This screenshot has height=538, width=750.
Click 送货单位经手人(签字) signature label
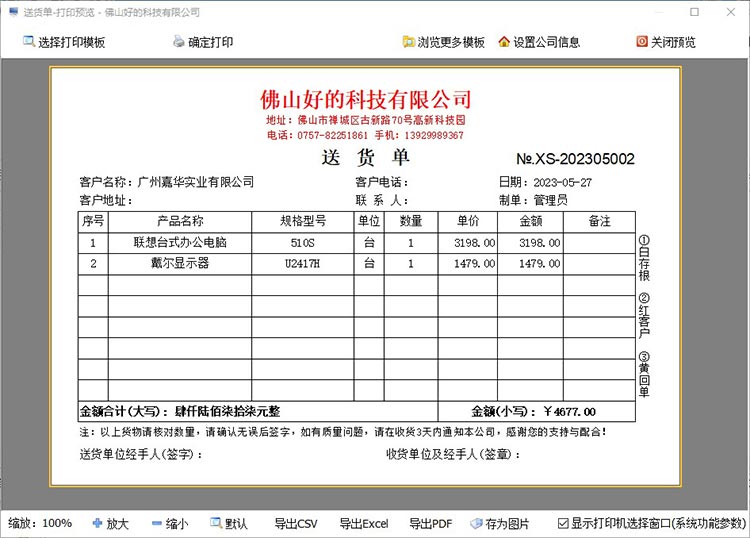coord(141,454)
